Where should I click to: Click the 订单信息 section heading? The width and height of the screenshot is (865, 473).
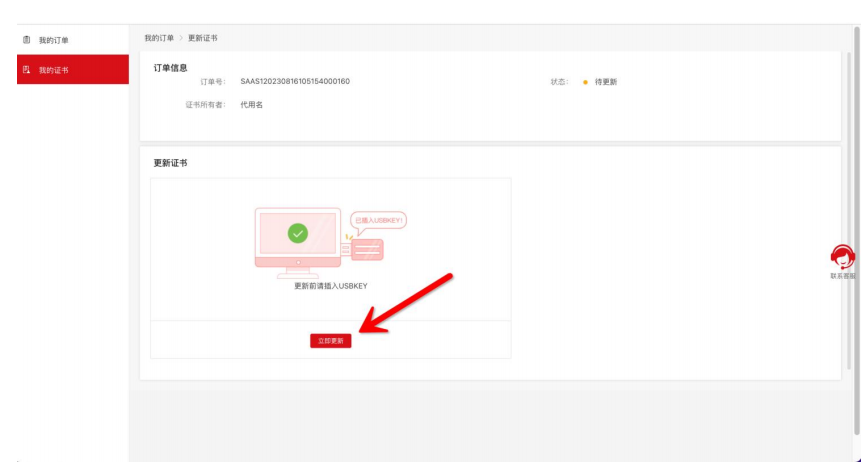coord(170,67)
